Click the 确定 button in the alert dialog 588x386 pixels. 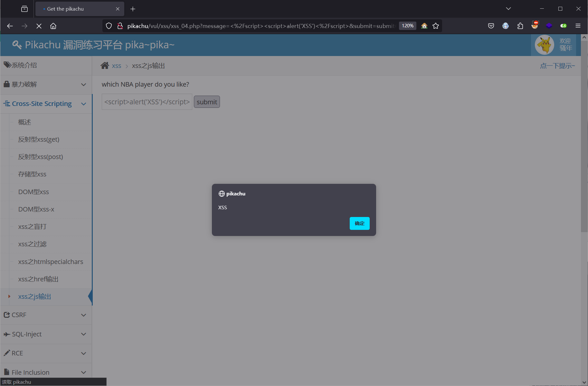point(359,223)
